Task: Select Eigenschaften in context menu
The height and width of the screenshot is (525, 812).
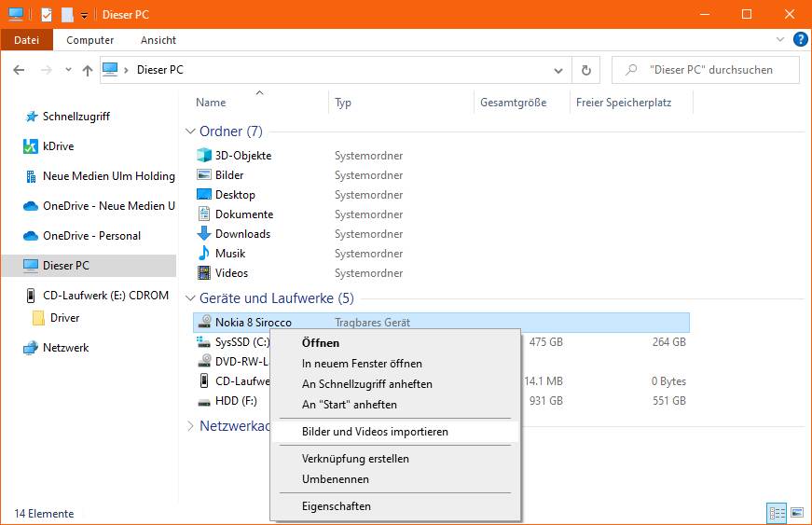Action: (336, 506)
